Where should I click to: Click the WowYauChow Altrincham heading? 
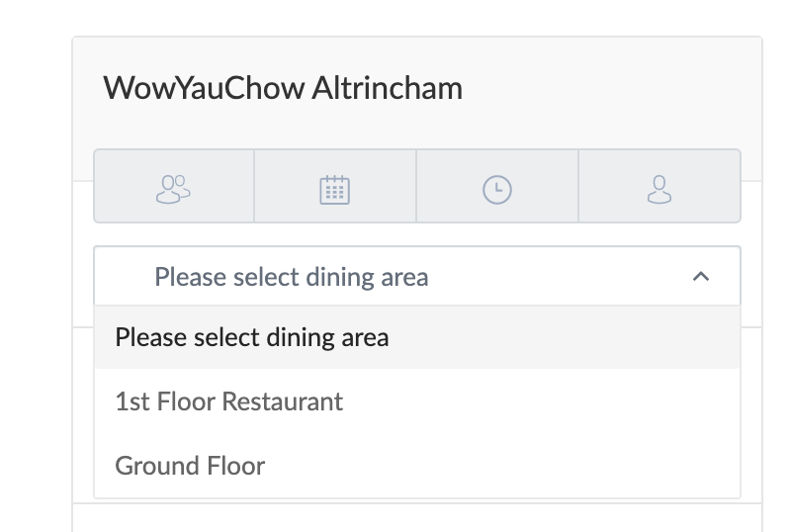click(283, 88)
